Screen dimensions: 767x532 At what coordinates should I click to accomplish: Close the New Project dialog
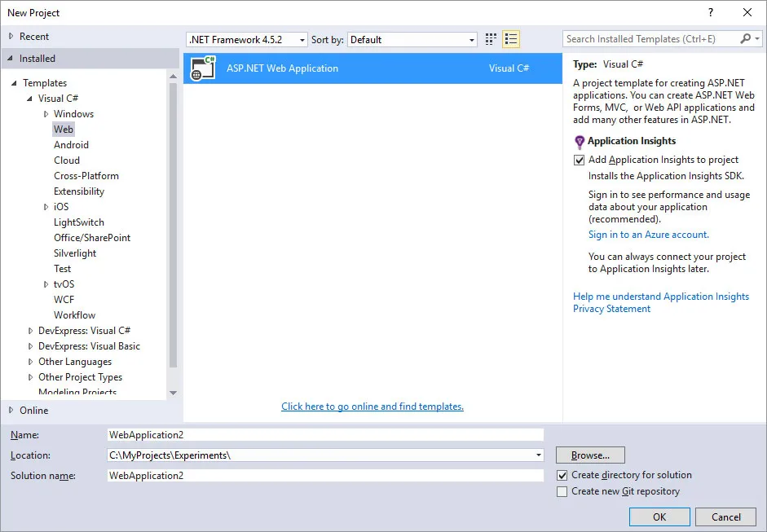click(747, 13)
